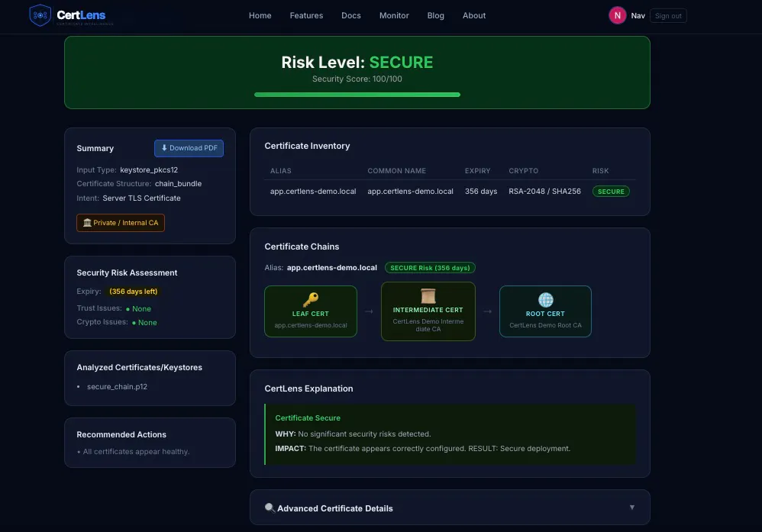Click the ALIAS column header
The width and height of the screenshot is (762, 532).
[280, 171]
